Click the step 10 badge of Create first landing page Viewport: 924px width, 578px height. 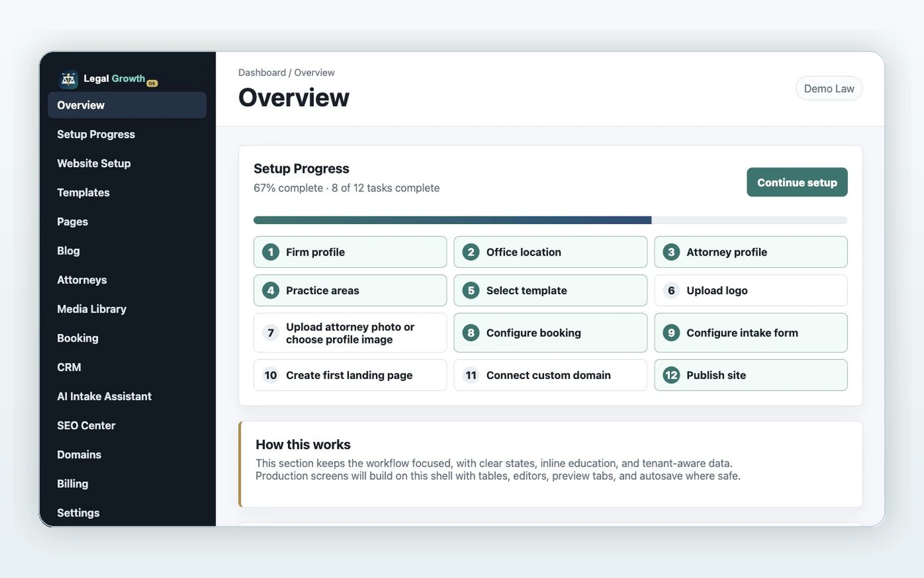pos(271,376)
